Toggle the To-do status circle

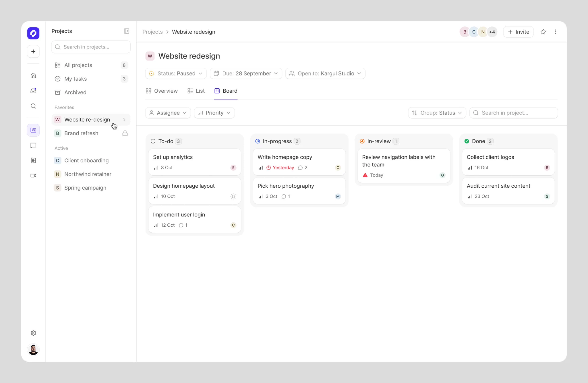pyautogui.click(x=153, y=141)
